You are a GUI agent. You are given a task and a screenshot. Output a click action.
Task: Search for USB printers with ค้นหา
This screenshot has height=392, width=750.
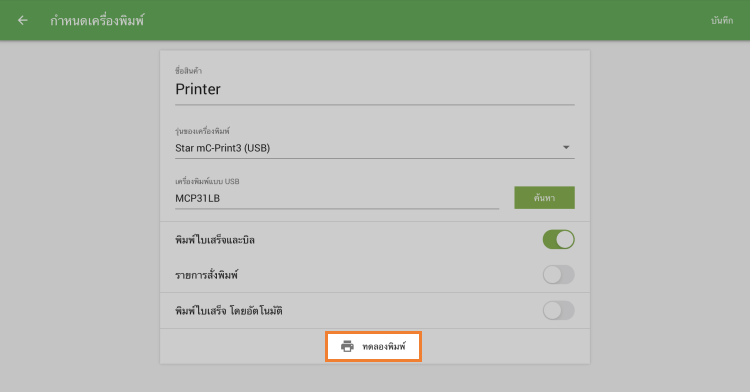pos(544,197)
